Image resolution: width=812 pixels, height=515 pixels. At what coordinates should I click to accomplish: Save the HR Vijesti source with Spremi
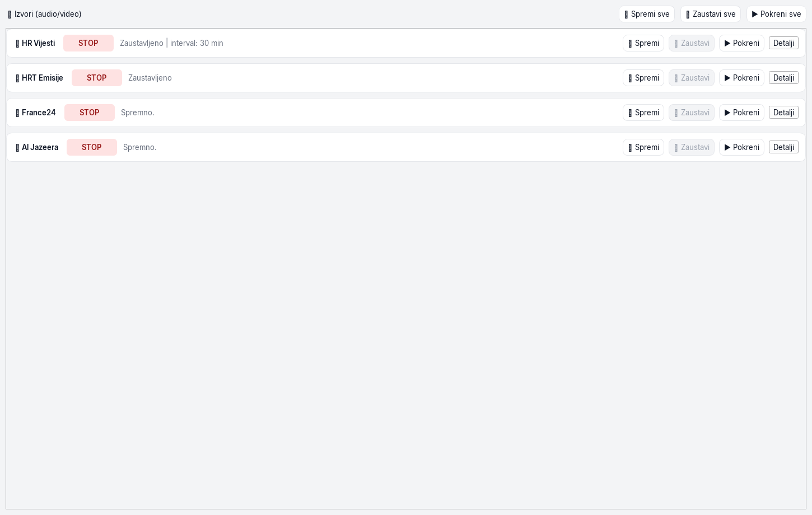(643, 43)
